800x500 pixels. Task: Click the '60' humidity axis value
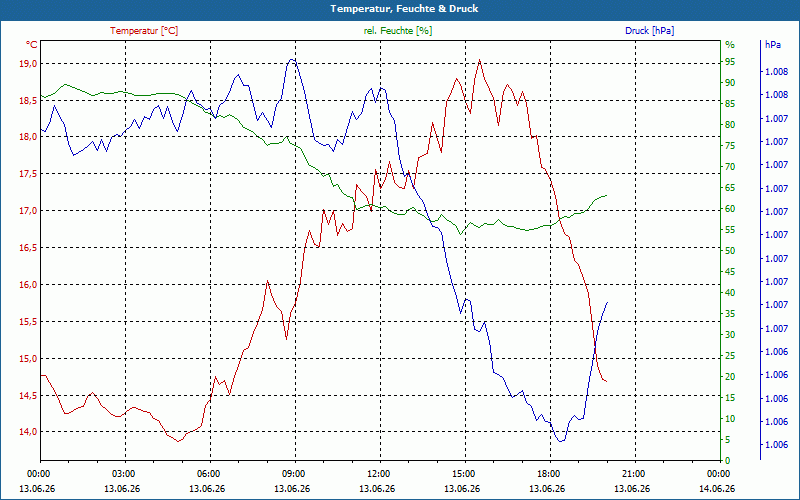click(730, 209)
